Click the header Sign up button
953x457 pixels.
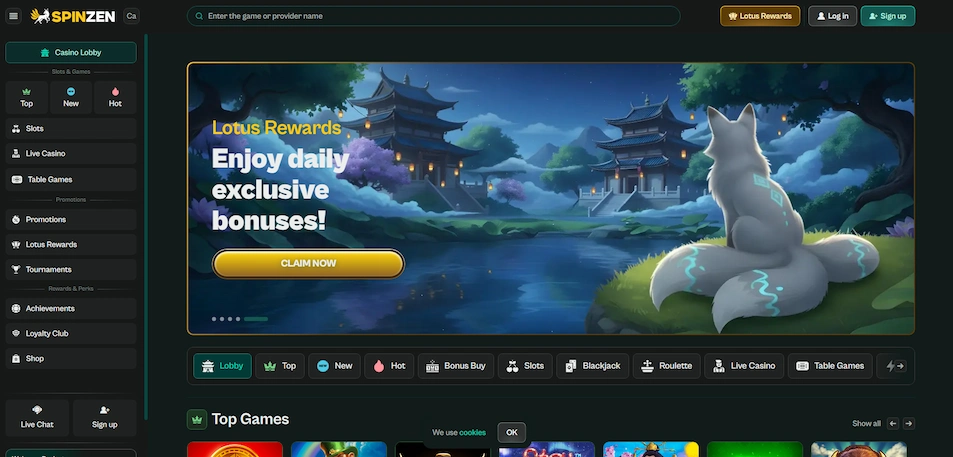tap(887, 16)
